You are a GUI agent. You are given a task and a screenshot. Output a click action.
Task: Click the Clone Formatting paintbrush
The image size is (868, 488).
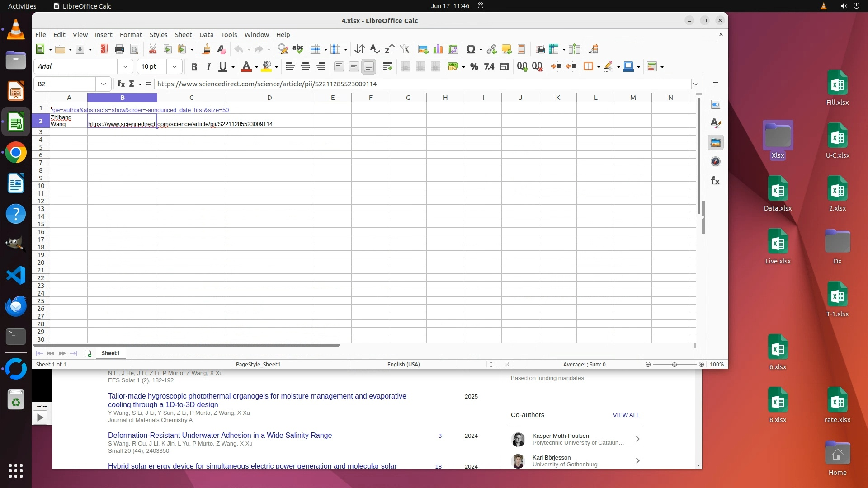[x=207, y=49]
